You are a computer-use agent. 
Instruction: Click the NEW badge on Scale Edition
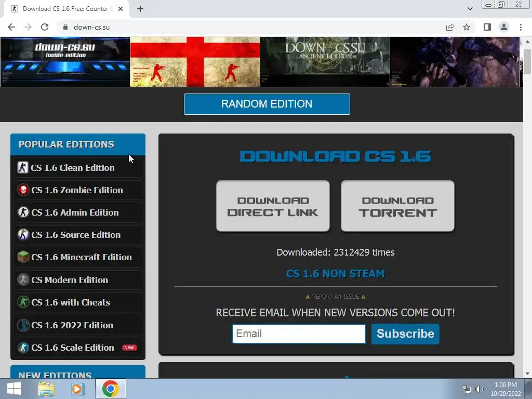tap(129, 348)
